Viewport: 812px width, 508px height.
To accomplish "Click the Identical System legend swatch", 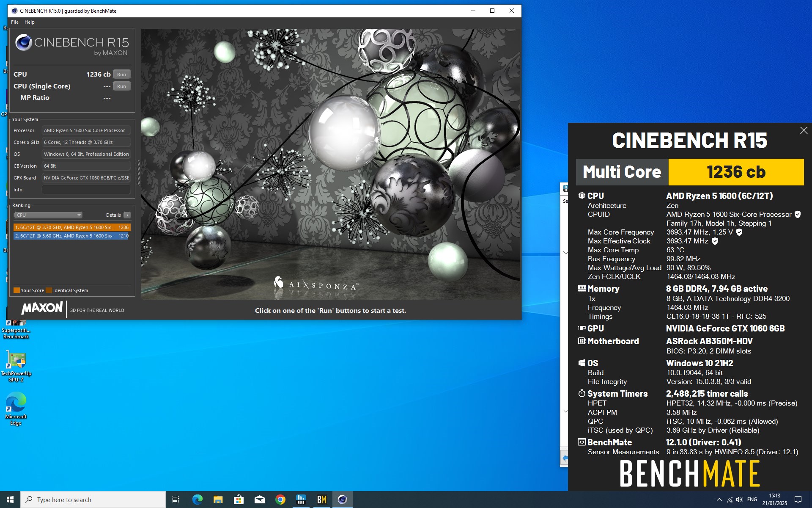I will (x=49, y=290).
